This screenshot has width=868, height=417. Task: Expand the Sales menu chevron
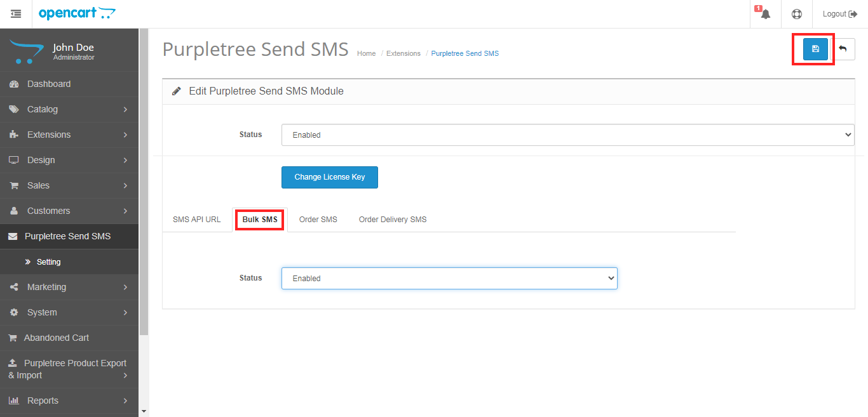[x=125, y=186]
